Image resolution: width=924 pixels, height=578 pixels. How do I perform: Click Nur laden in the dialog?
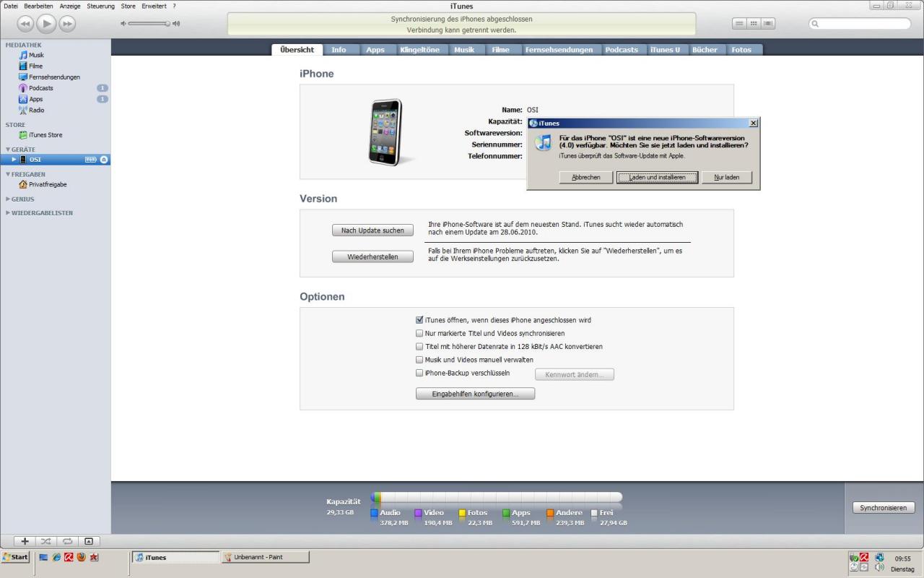pyautogui.click(x=726, y=177)
